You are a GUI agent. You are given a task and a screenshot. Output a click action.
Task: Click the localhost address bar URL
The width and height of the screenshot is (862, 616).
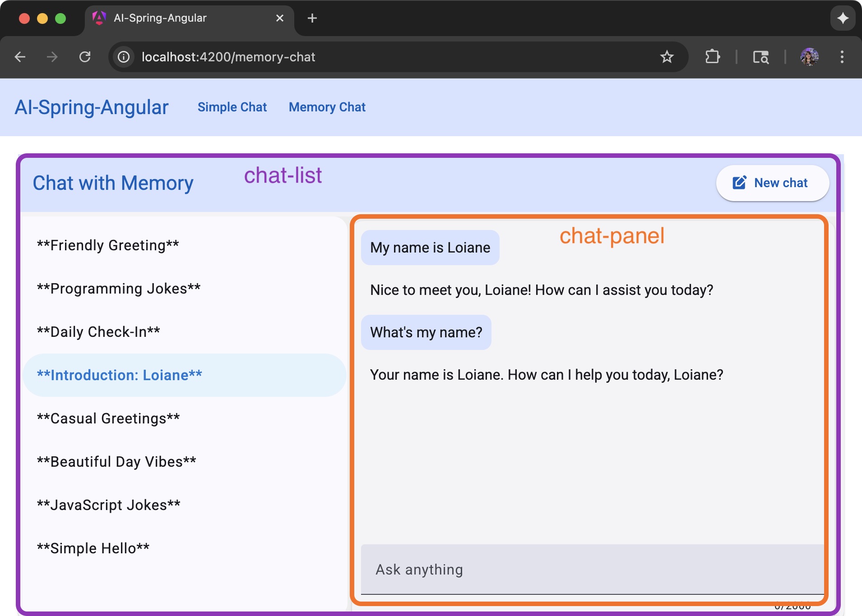click(x=228, y=57)
